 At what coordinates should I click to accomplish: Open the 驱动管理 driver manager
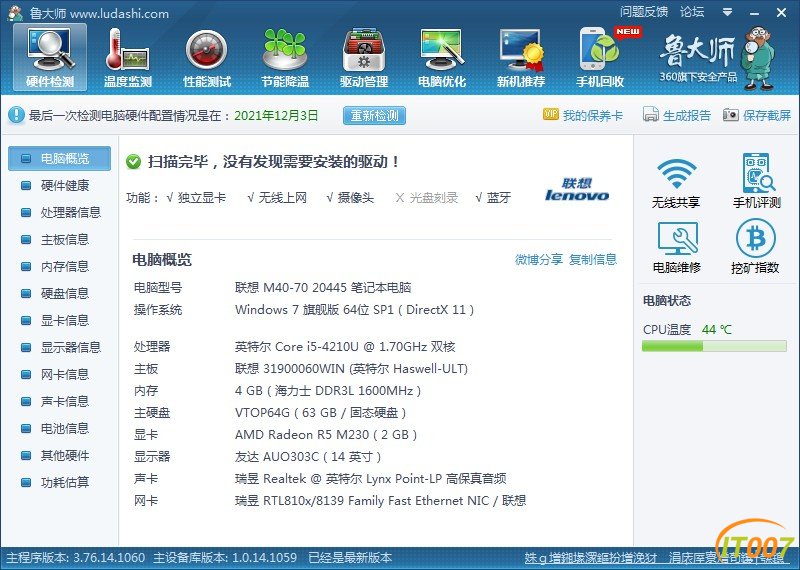[364, 57]
